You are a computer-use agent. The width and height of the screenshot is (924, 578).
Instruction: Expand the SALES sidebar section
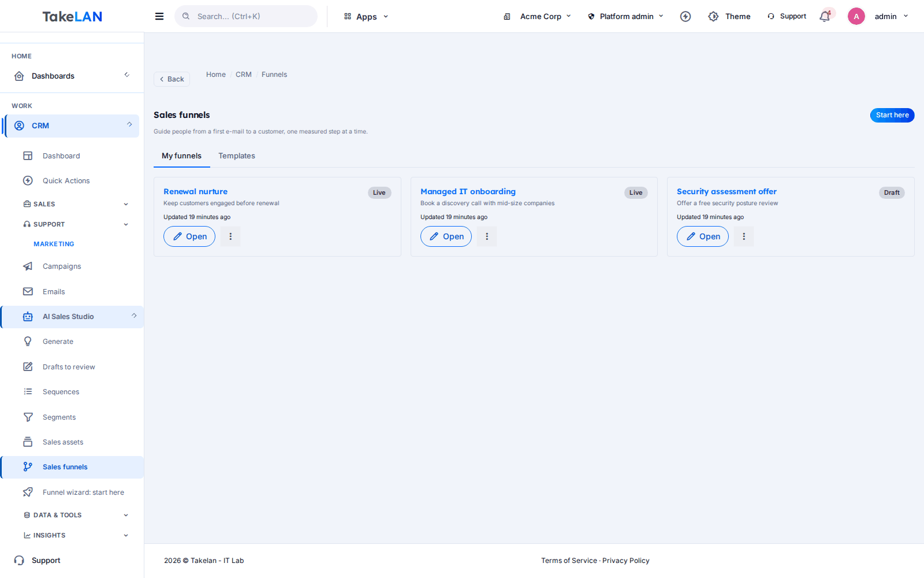[75, 204]
